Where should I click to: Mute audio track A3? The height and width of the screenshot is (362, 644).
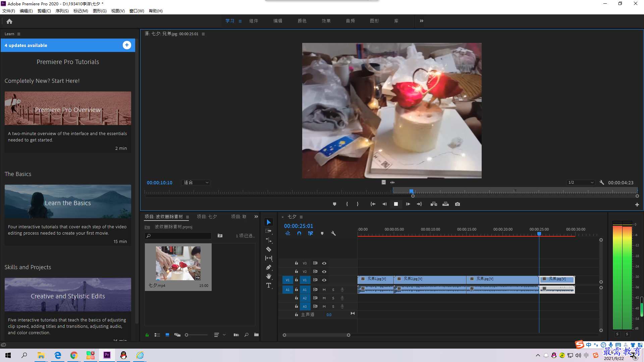[324, 306]
